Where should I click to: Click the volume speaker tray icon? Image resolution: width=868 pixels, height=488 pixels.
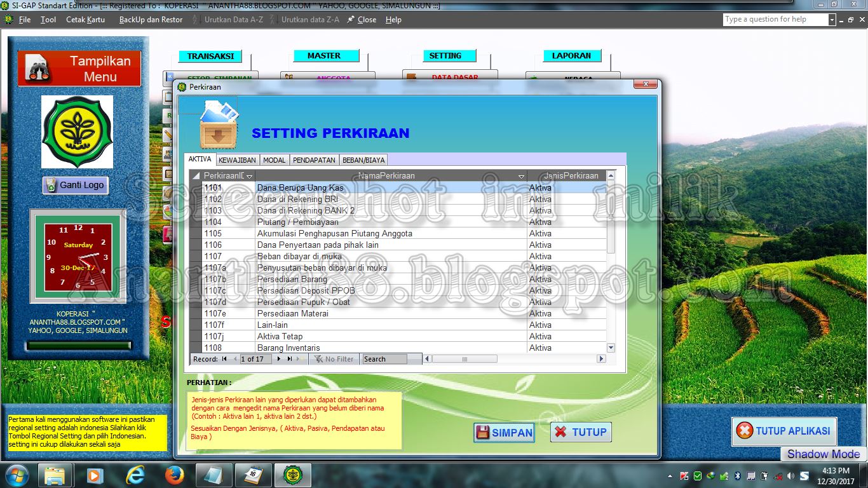pos(790,475)
